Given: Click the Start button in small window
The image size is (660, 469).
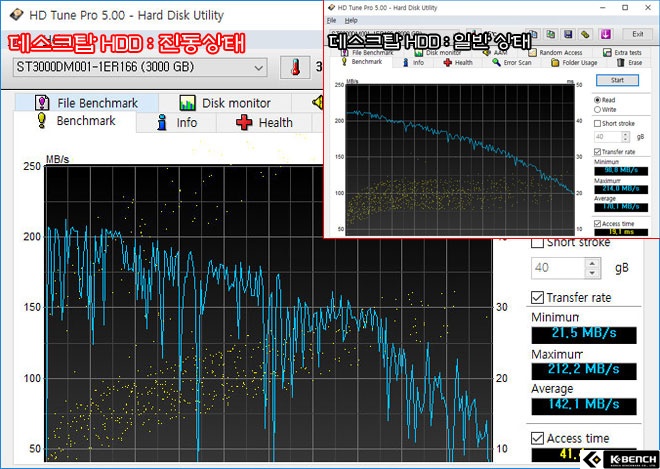Looking at the screenshot, I should click(x=617, y=80).
